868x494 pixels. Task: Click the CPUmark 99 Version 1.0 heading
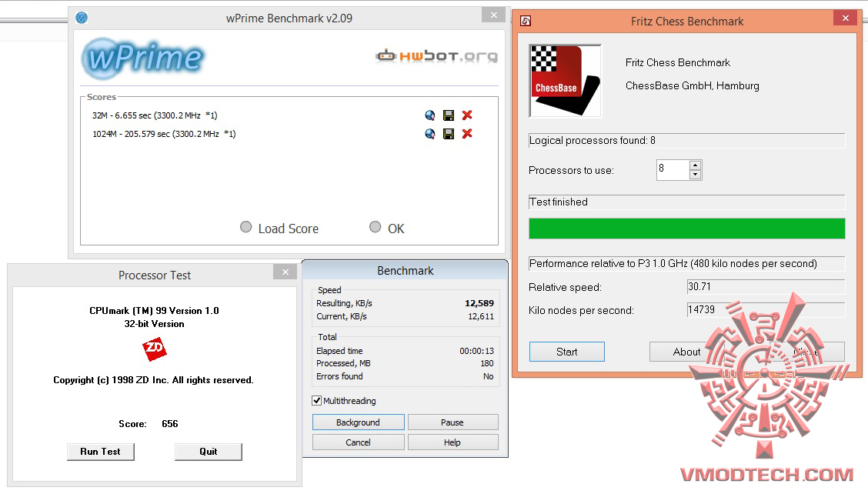(x=154, y=311)
